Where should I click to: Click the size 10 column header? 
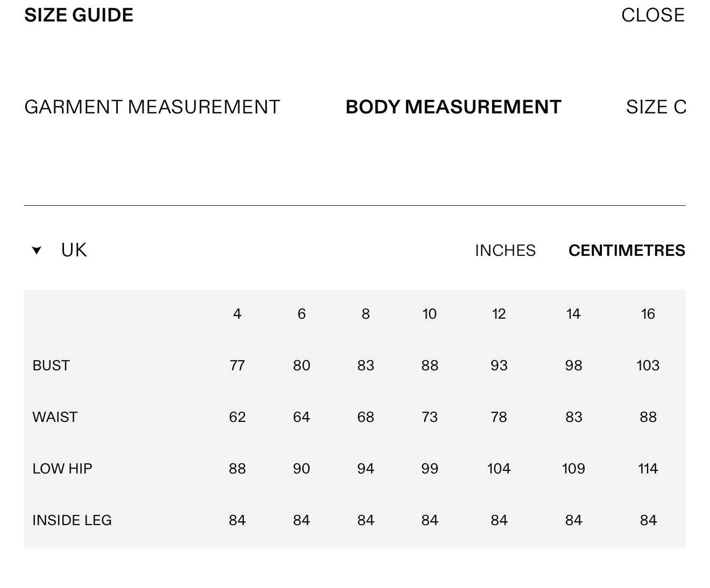click(429, 314)
